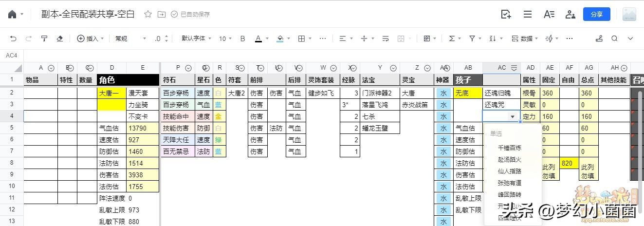Set horizontal alignment
Screen dimensions: 644x226
(x=342, y=38)
